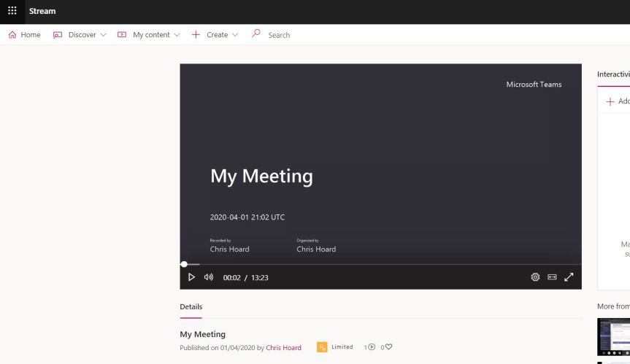
Task: Click the view count play icon
Action: click(372, 347)
